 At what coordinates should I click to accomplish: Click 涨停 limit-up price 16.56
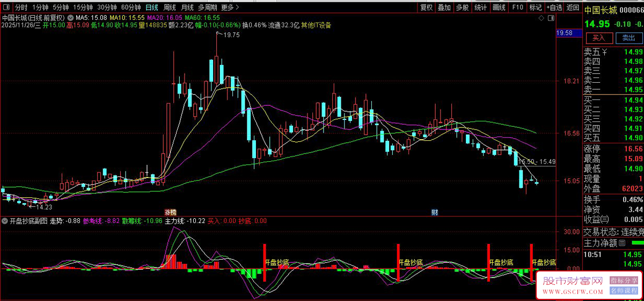633,149
